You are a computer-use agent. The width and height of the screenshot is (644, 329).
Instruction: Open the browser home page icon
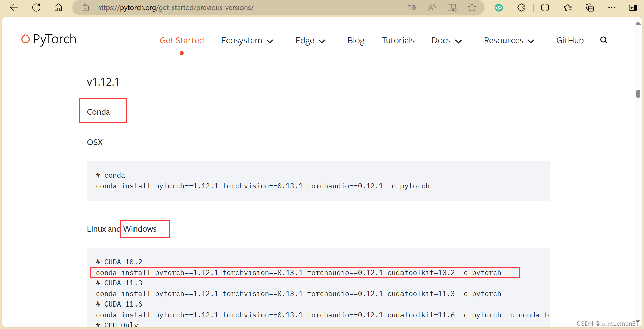58,7
